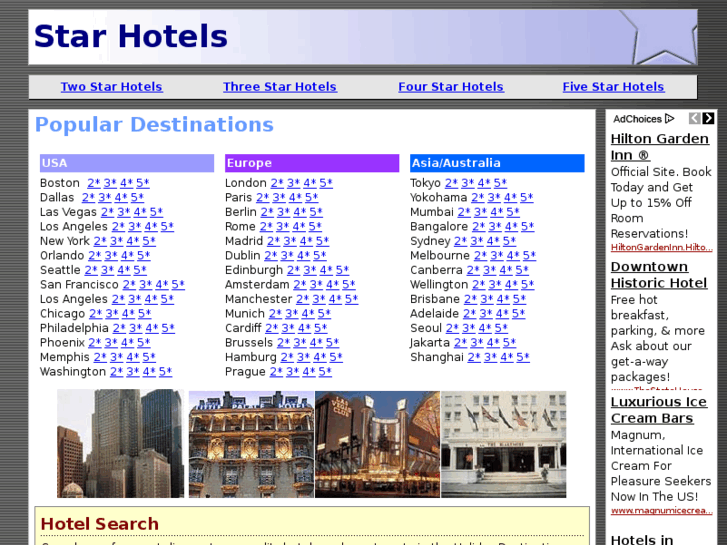Select Madrid 5* hotels link

(322, 241)
